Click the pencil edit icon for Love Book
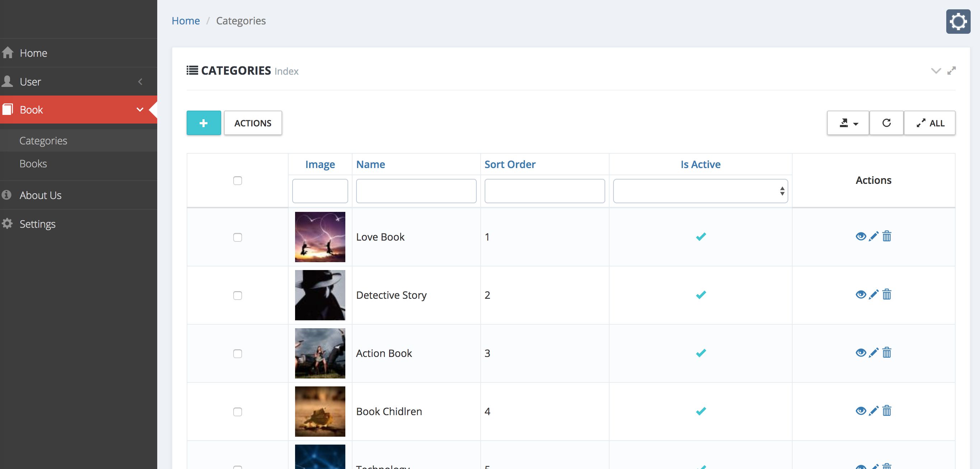Image resolution: width=980 pixels, height=469 pixels. coord(873,236)
